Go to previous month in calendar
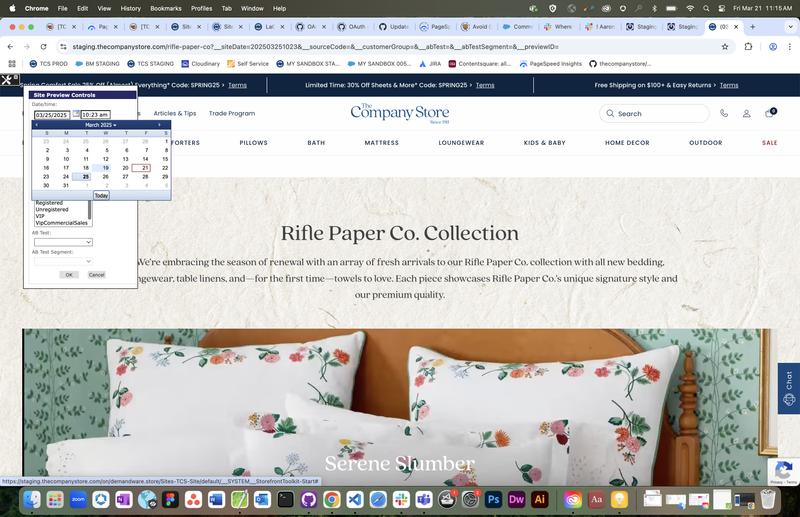Image resolution: width=800 pixels, height=517 pixels. 37,125
